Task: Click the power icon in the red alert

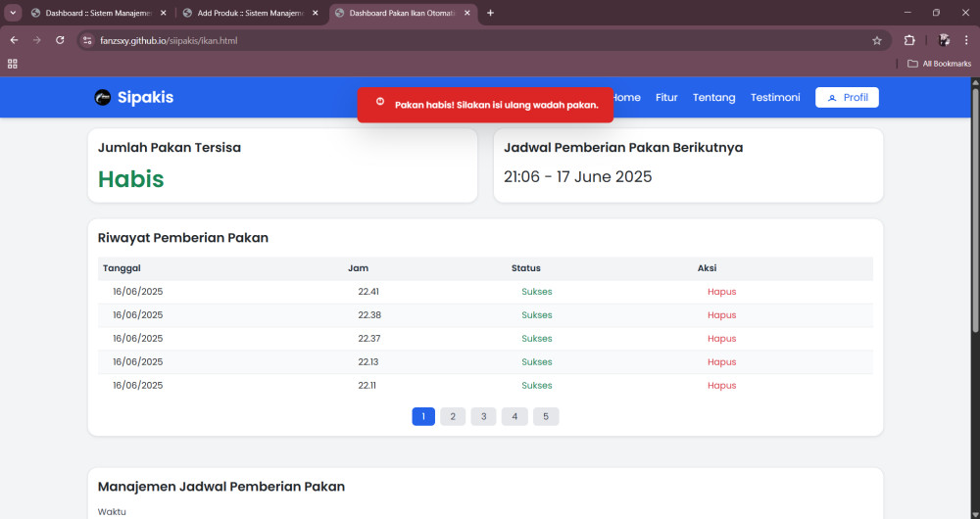Action: [380, 101]
